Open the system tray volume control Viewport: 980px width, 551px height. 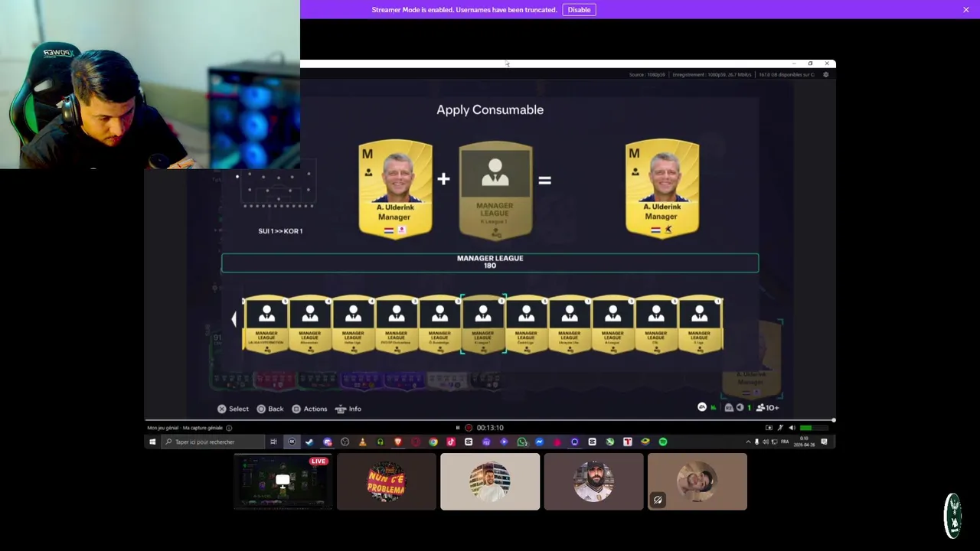pyautogui.click(x=766, y=442)
